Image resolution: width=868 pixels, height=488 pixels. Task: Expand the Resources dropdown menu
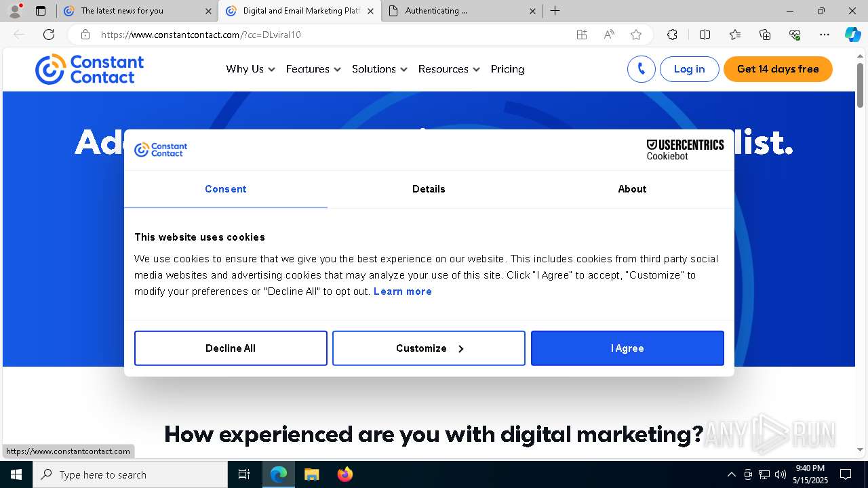click(x=449, y=69)
